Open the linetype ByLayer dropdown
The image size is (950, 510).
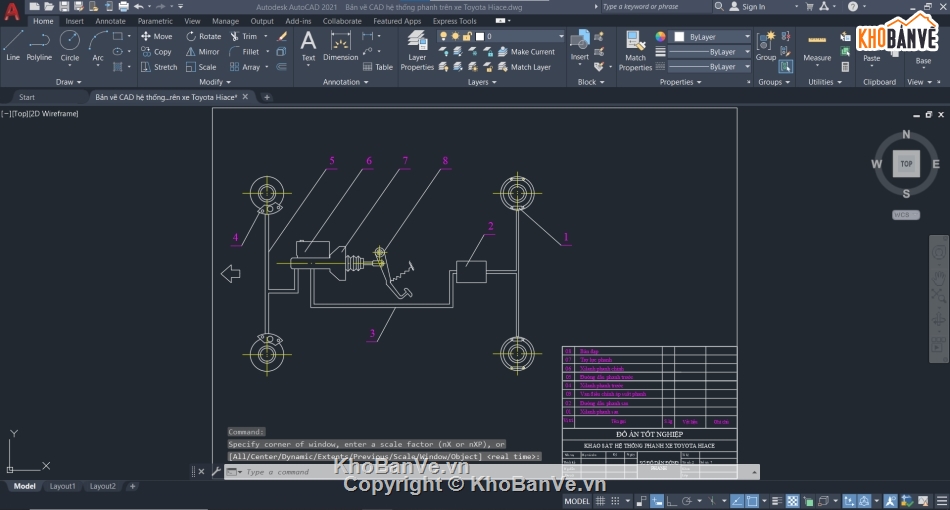tap(709, 67)
